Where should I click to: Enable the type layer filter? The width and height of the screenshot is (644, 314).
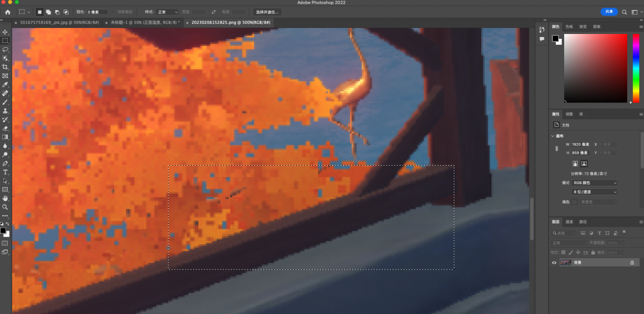(599, 233)
